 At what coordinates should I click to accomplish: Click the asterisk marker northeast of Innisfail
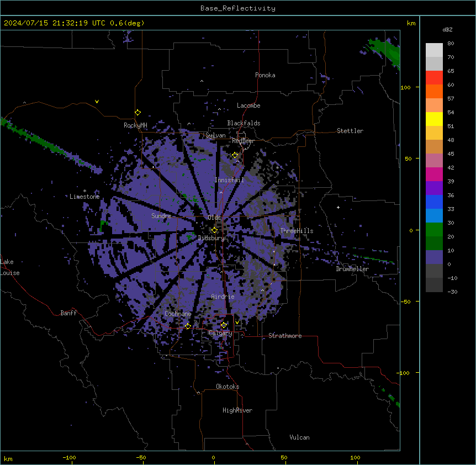click(277, 167)
